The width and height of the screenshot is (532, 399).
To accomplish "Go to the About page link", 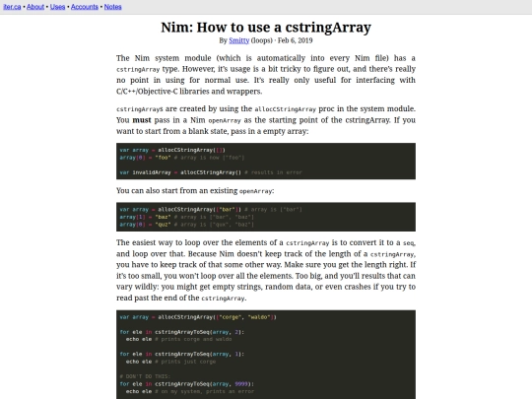I will [35, 7].
